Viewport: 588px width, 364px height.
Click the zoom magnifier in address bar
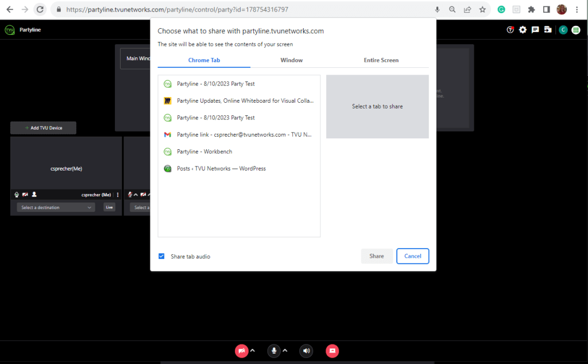452,9
